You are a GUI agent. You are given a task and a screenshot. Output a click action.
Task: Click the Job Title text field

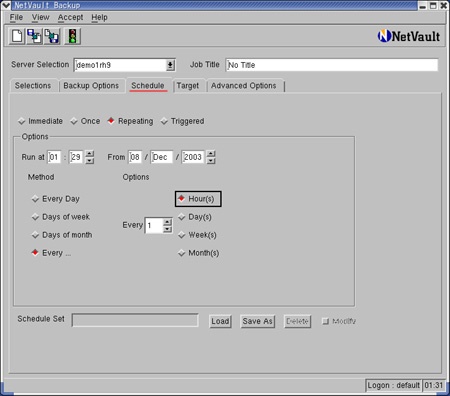point(332,65)
